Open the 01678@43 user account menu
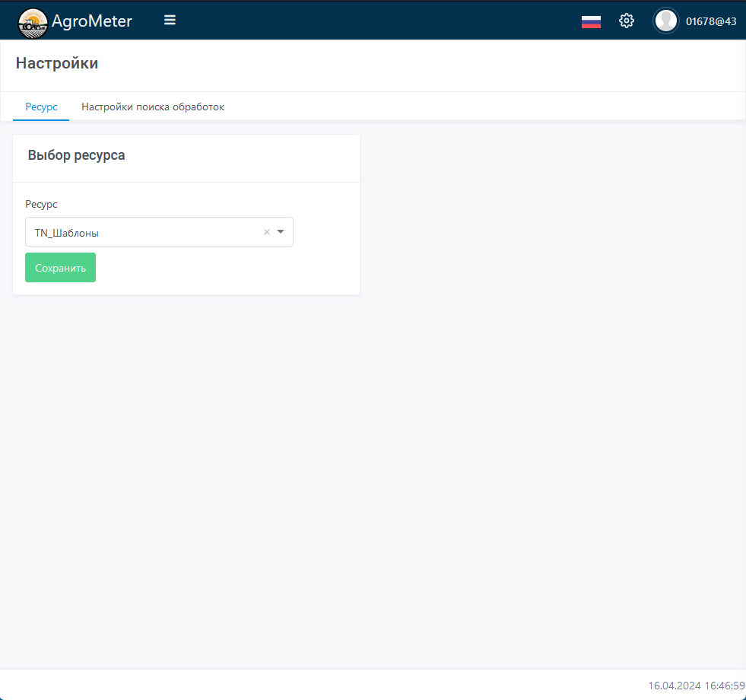 [x=711, y=21]
